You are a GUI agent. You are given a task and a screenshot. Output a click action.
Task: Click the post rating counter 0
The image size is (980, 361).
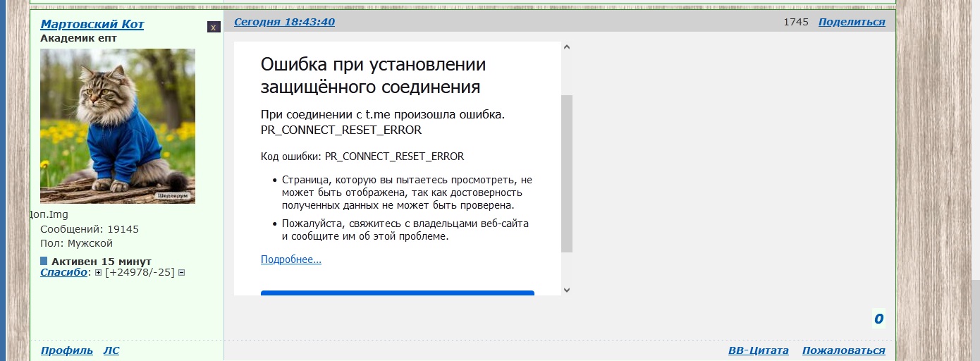click(878, 319)
